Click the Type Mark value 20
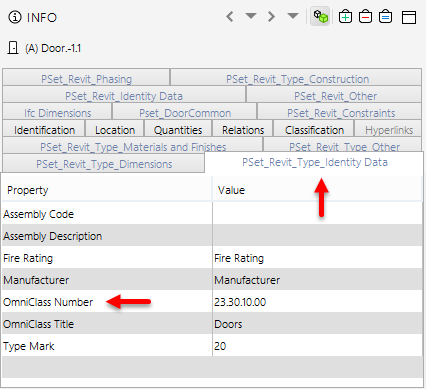The image size is (426, 389). pos(318,346)
